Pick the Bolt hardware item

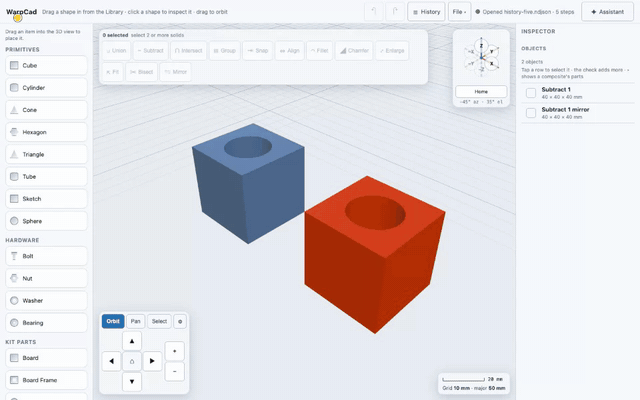tap(46, 256)
